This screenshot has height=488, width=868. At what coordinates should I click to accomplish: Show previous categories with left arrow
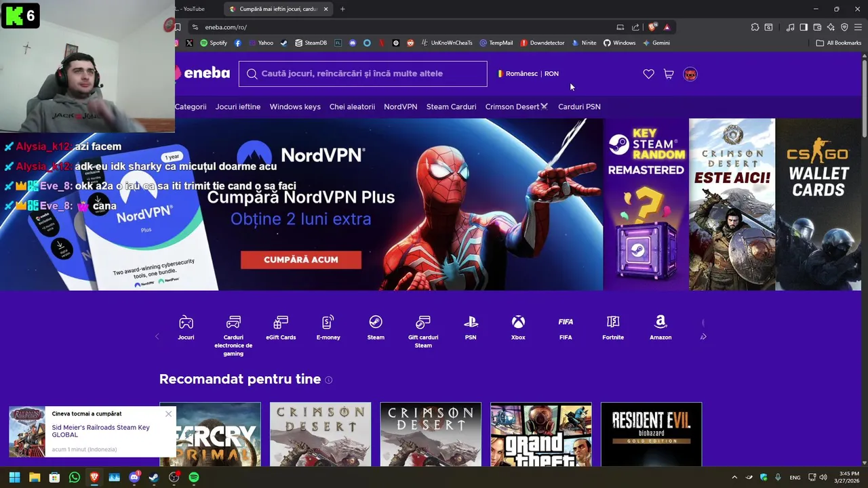click(x=157, y=337)
